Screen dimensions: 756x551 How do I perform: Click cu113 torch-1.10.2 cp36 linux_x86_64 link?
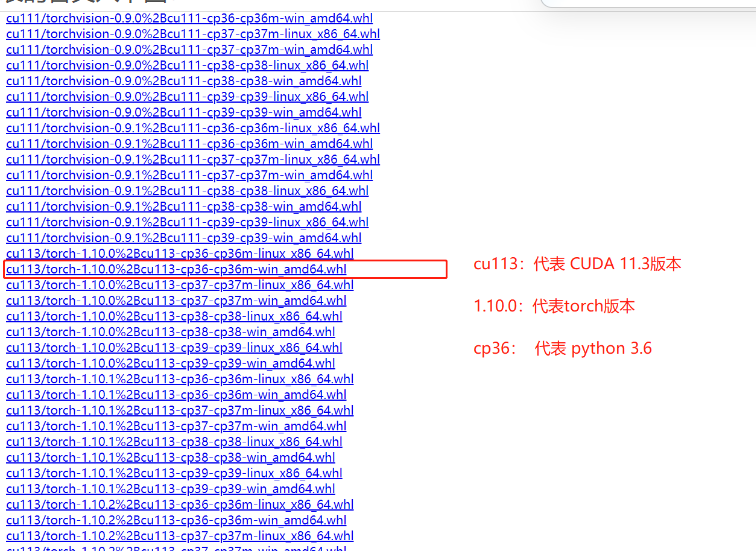(180, 505)
